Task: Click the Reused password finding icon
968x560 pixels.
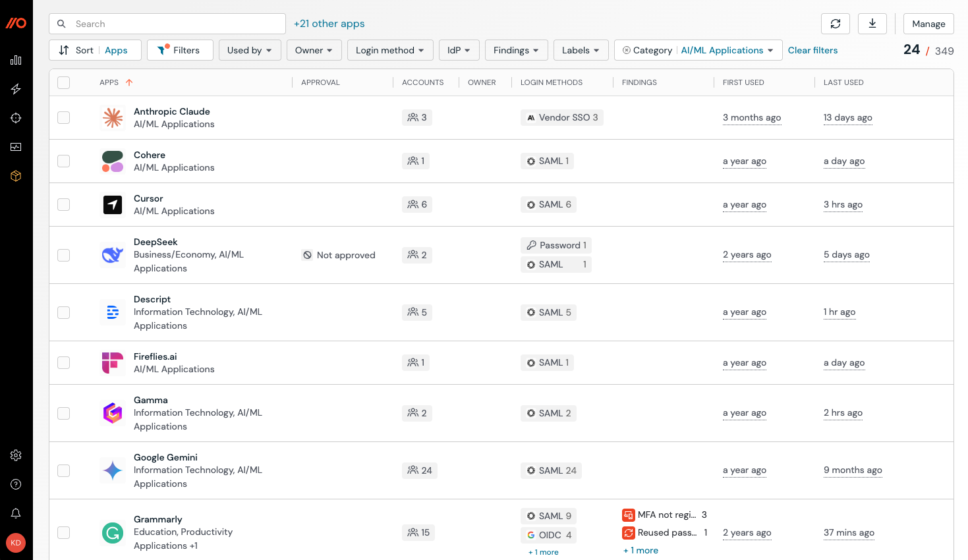Action: (629, 533)
